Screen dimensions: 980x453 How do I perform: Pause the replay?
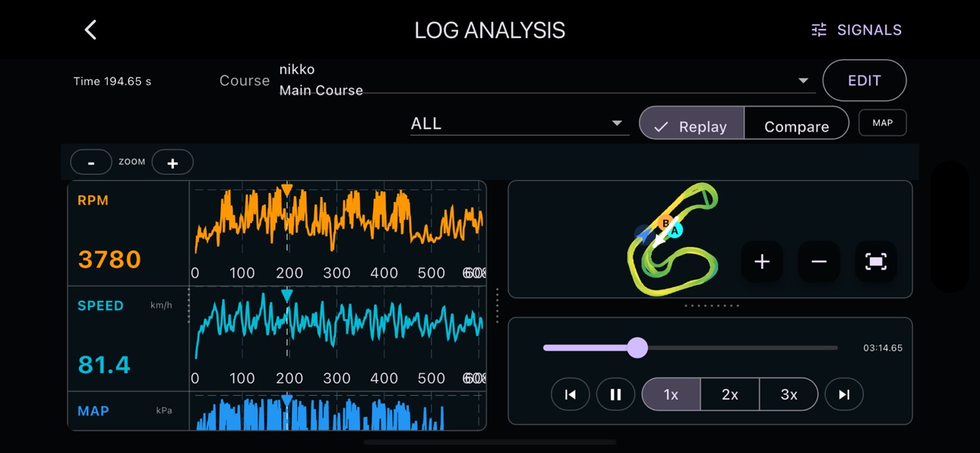tap(615, 394)
